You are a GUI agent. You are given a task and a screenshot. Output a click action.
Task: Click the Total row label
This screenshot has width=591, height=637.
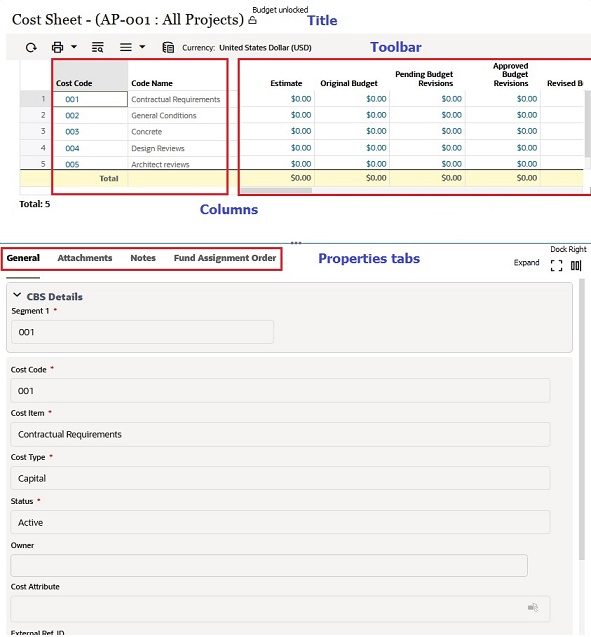point(109,178)
